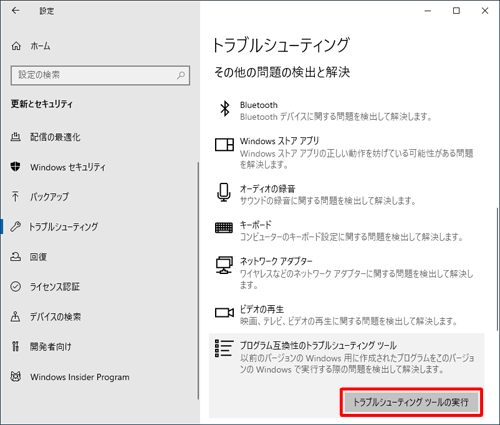Select the Bluetooth troubleshooter title

point(259,105)
